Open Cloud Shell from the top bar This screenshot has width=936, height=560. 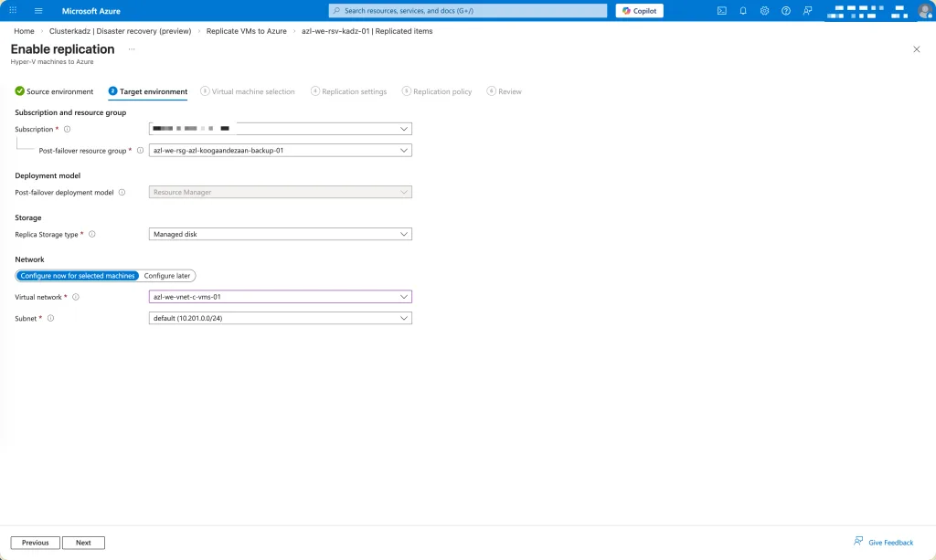(x=722, y=11)
